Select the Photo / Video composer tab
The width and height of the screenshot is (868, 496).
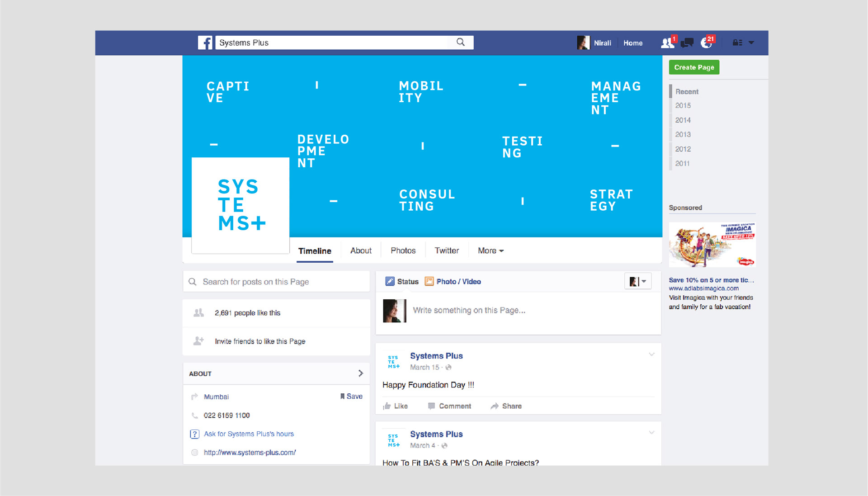(453, 281)
